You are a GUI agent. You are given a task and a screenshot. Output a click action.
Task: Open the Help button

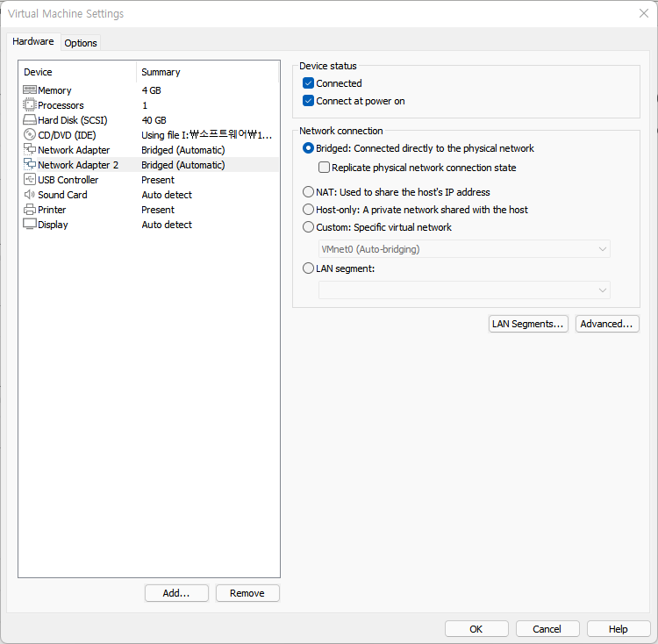tap(619, 629)
